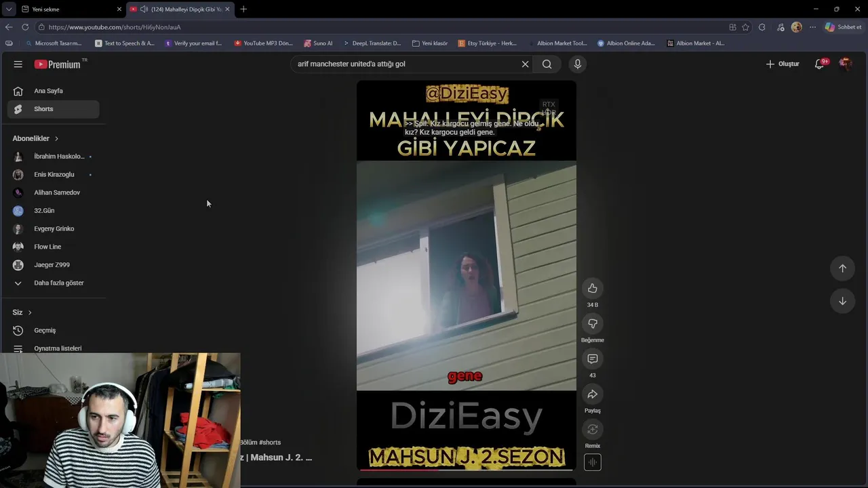Image resolution: width=868 pixels, height=488 pixels.
Task: Open the split screen apps icon in address bar
Action: (x=732, y=27)
